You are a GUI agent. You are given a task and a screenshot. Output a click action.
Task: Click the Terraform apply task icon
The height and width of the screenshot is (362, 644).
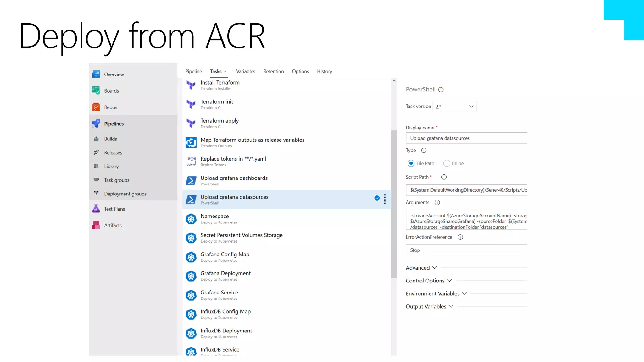tap(191, 123)
